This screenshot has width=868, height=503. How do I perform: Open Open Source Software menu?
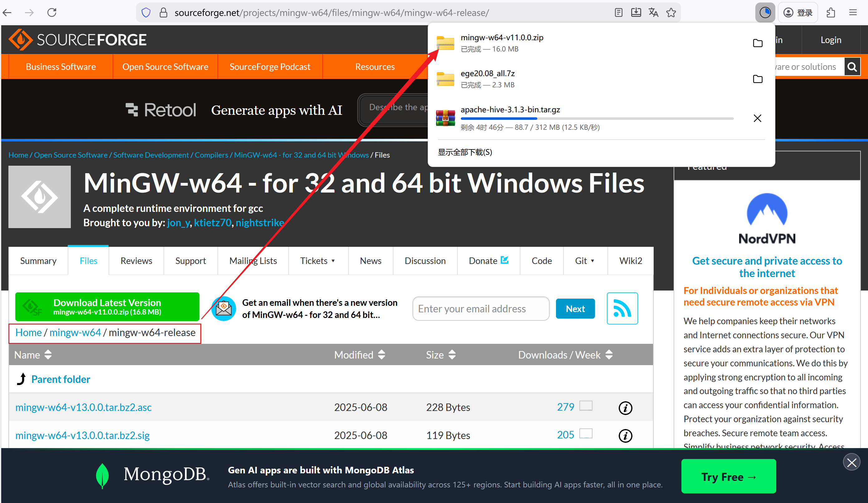[165, 66]
